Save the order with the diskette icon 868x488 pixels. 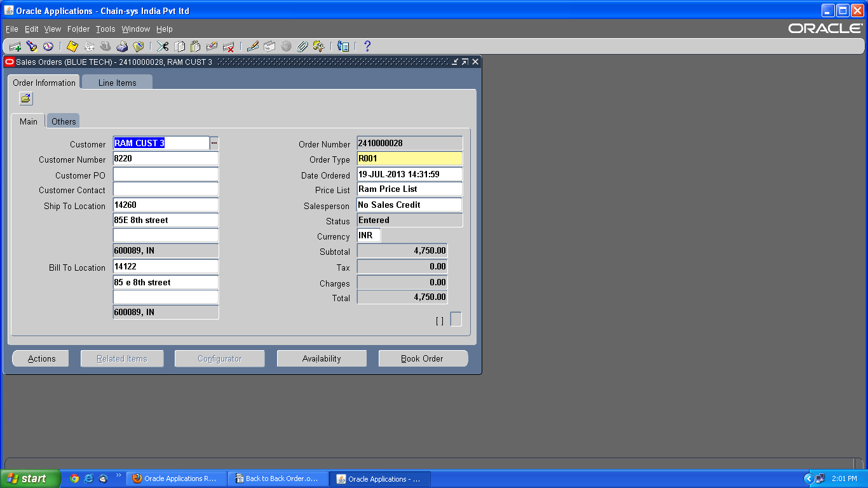tap(72, 46)
